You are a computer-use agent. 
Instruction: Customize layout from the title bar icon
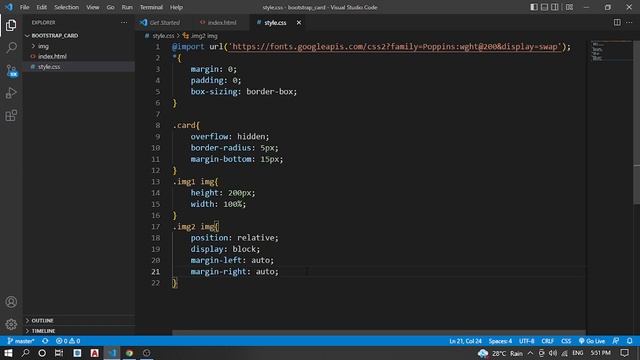pyautogui.click(x=569, y=7)
